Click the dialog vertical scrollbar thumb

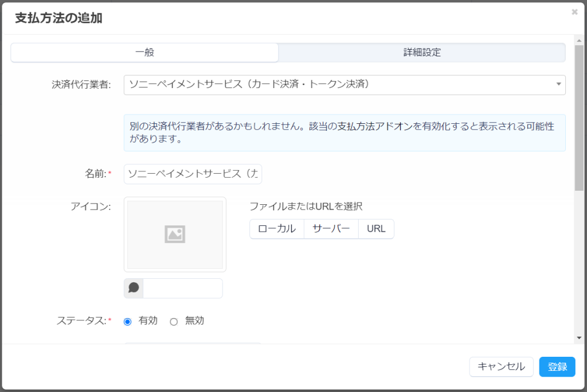[x=579, y=118]
